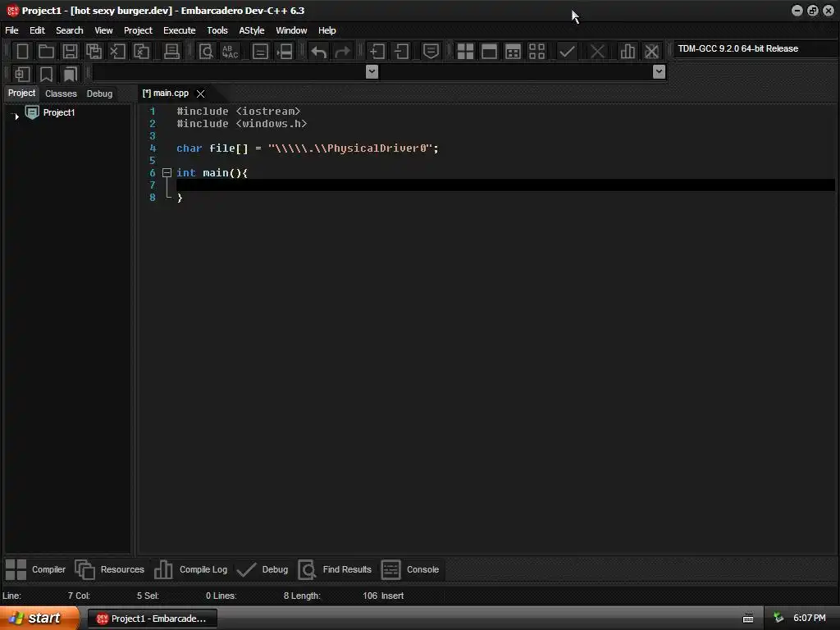This screenshot has height=630, width=840.
Task: Click the Delete Profiling Information icon
Action: coord(651,52)
